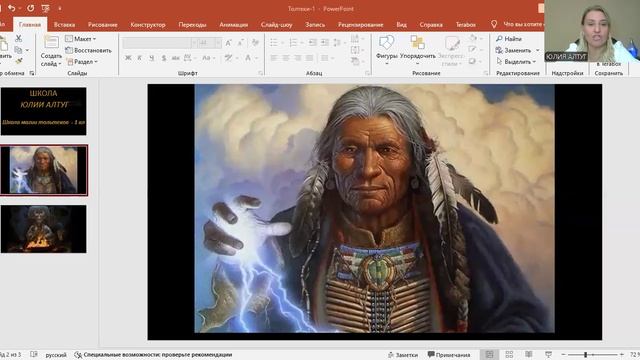Viewport: 640px width, 360px height.
Task: Select the second slide thumbnail with shaman
Action: [44, 170]
